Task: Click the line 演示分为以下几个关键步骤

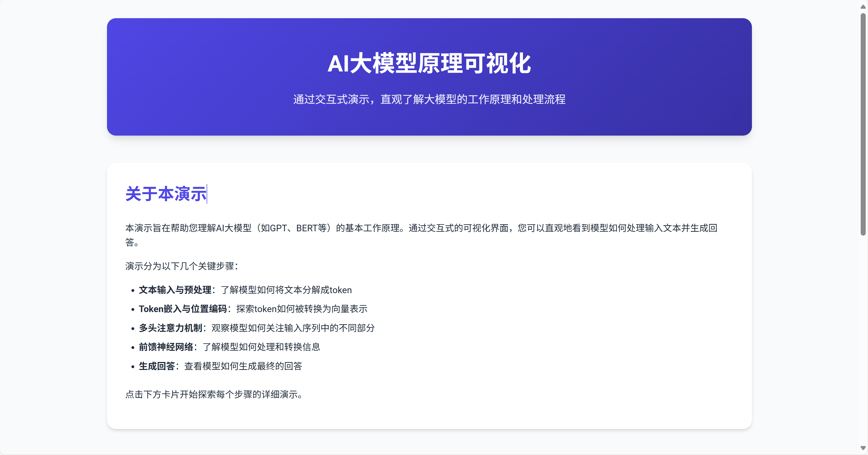Action: tap(182, 266)
